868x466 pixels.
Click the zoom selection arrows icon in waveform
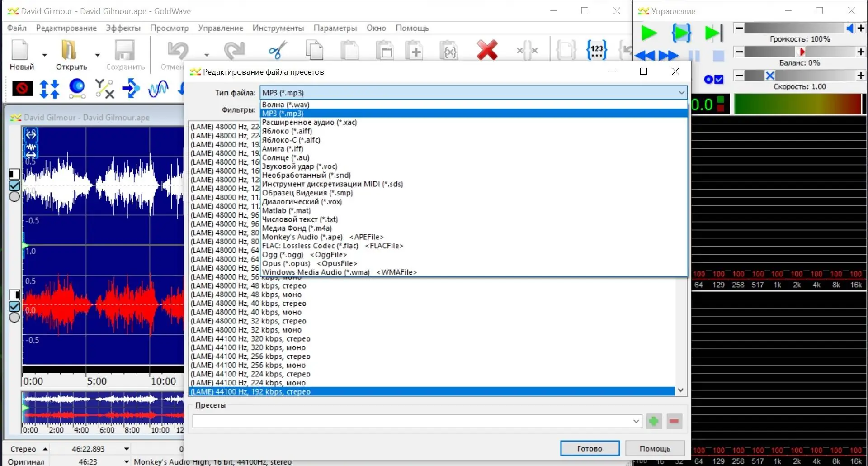click(x=31, y=134)
